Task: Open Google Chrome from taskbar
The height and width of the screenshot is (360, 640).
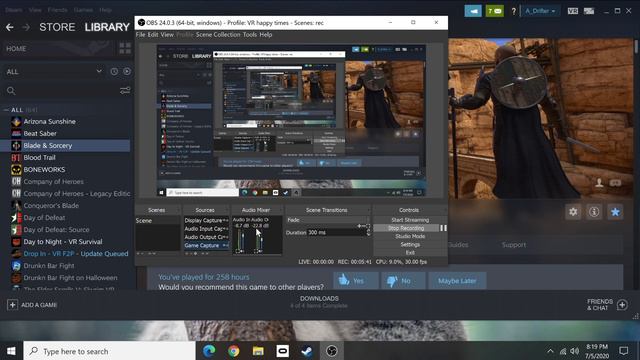Action: coord(233,351)
